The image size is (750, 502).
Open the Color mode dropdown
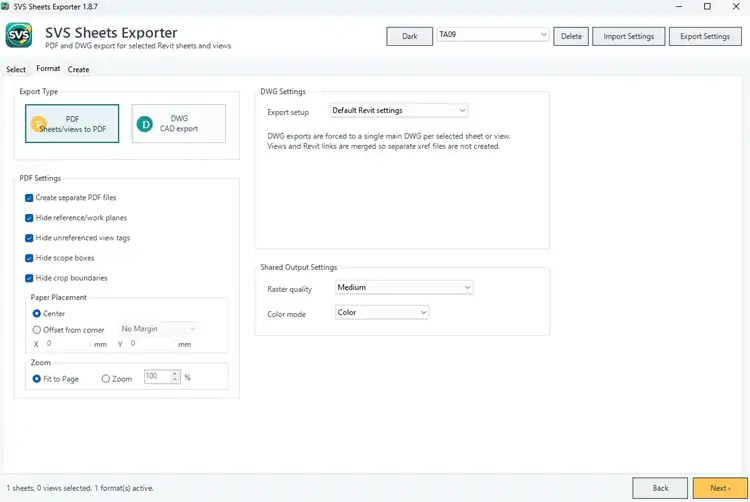pos(382,312)
